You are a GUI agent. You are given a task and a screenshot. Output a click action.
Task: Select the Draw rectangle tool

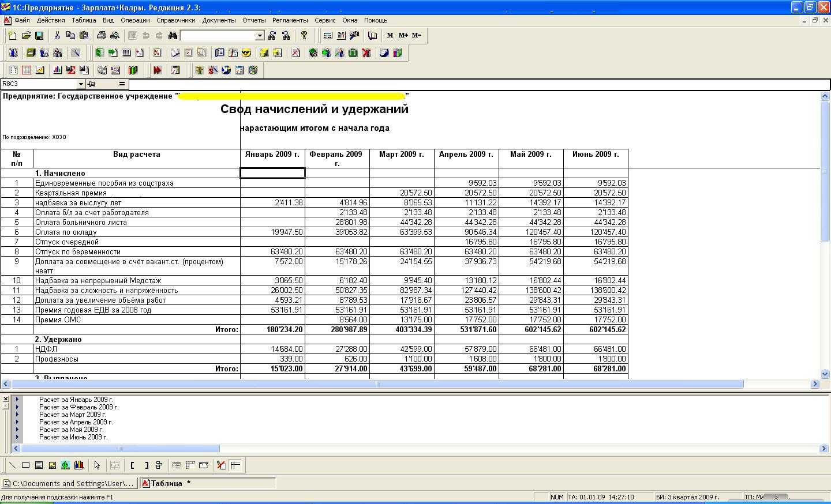(x=26, y=465)
